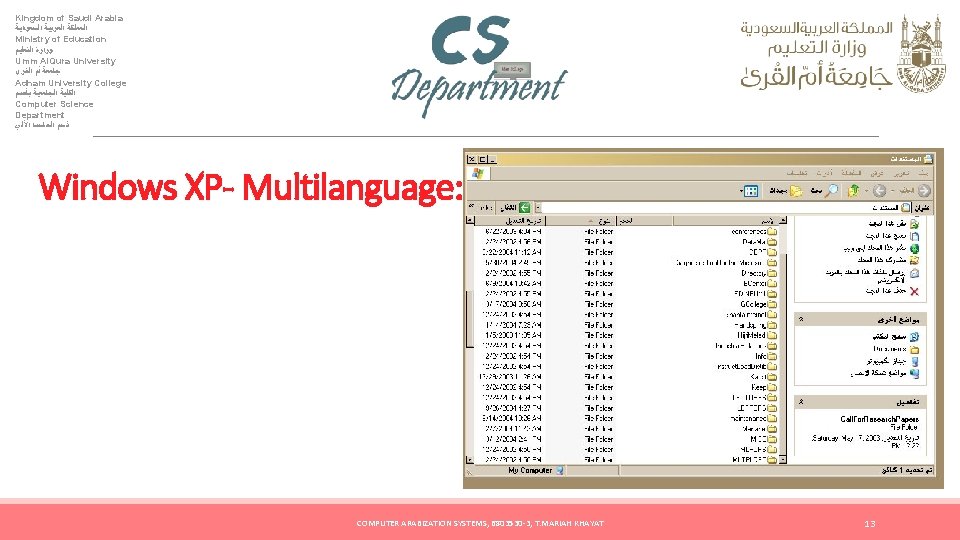Image resolution: width=960 pixels, height=540 pixels.
Task: Click the Back arrow button in Explorer toolbar
Action: [x=924, y=191]
